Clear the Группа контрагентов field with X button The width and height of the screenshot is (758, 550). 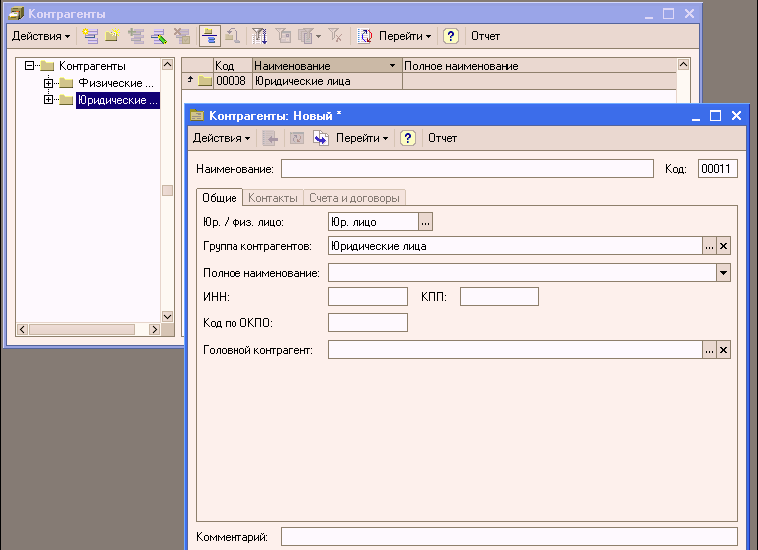(x=724, y=245)
